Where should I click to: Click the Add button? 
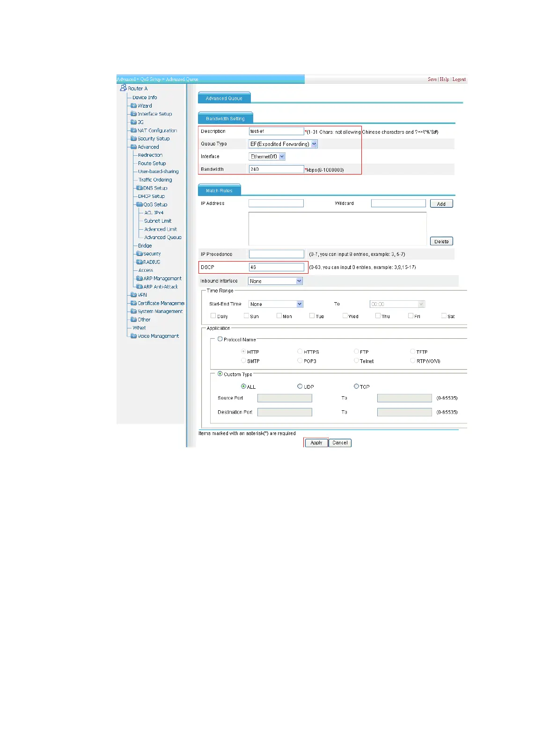(x=441, y=204)
